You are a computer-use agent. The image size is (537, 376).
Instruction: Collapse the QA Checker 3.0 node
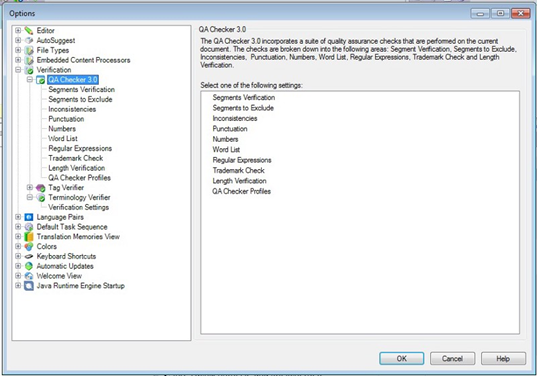[30, 80]
